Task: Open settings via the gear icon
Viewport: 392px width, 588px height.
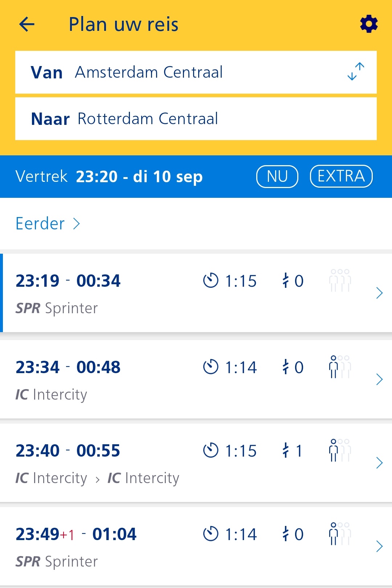Action: (x=369, y=24)
